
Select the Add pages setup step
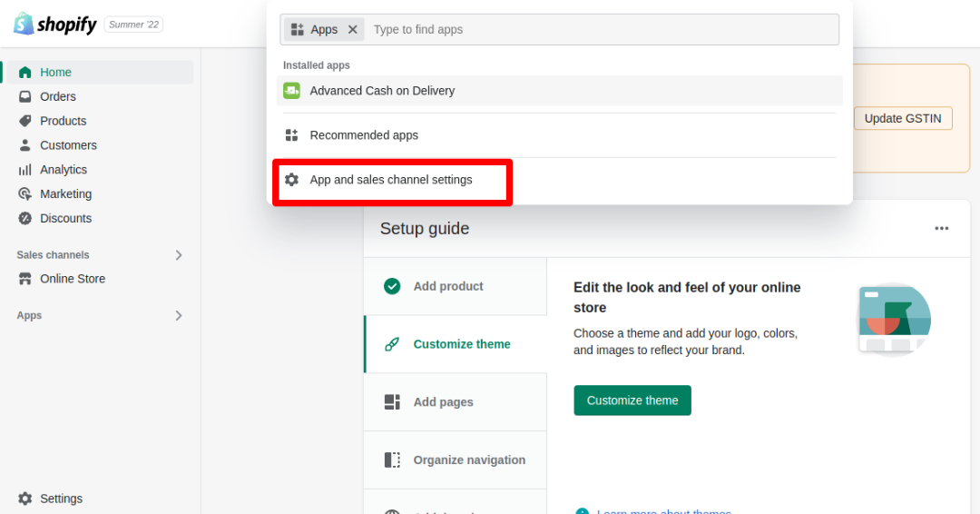coord(455,402)
